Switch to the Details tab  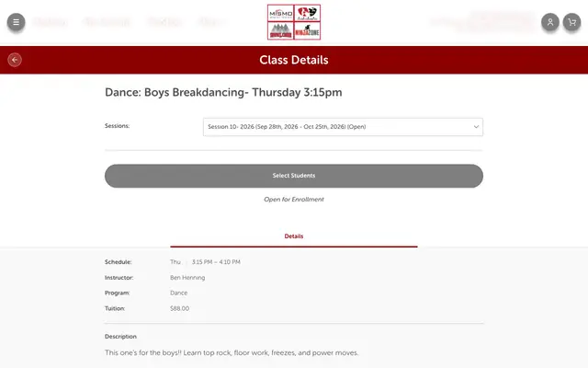click(x=294, y=236)
